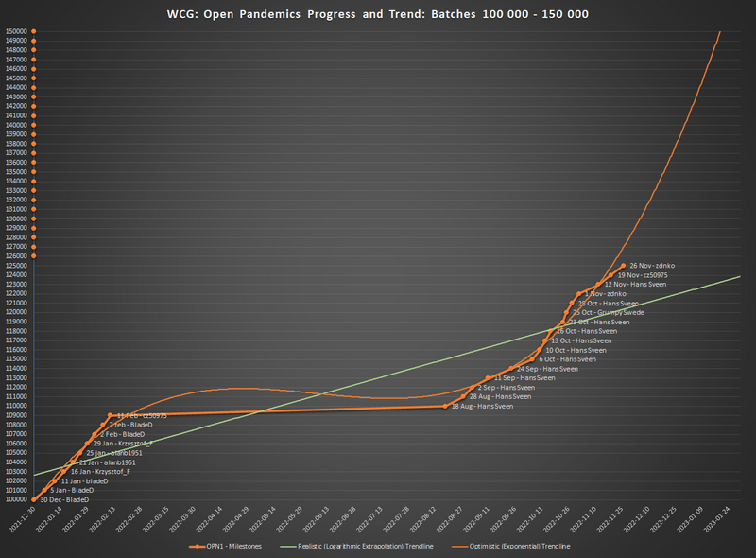Click the 2022-05-14 x-axis date label
This screenshot has height=558, width=756.
pyautogui.click(x=264, y=519)
